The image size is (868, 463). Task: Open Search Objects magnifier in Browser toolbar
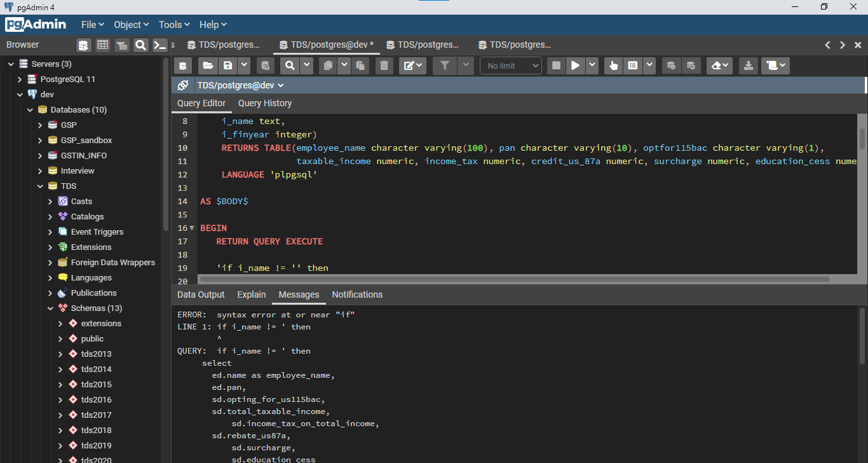click(x=140, y=45)
